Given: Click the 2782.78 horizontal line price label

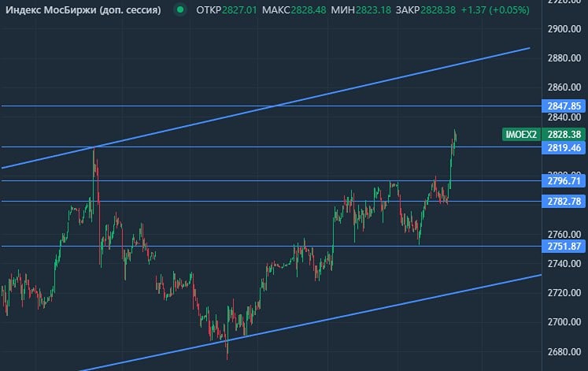Looking at the screenshot, I should (564, 202).
